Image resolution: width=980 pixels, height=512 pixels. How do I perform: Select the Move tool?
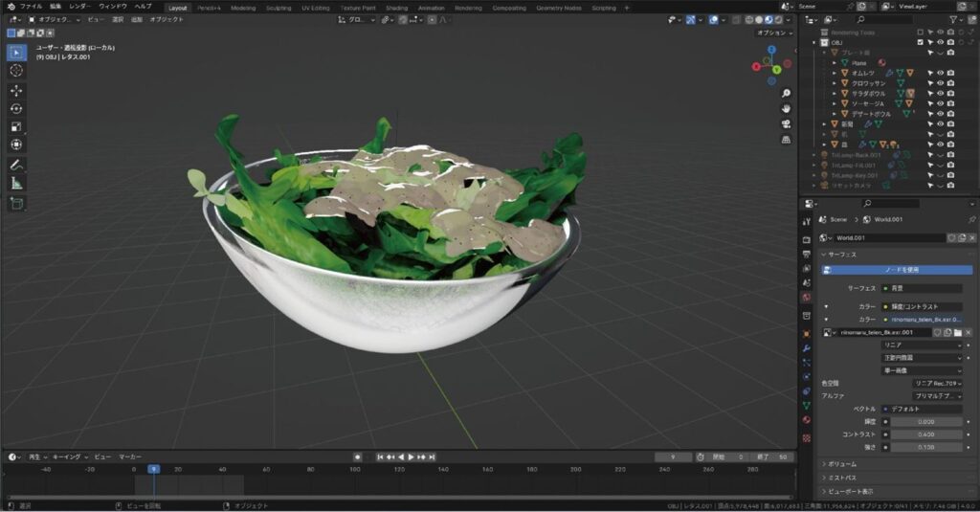[16, 91]
